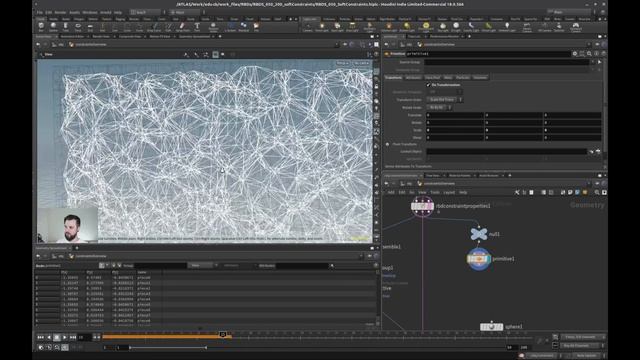Jump to the last frame
640x360 pixels.
73,337
